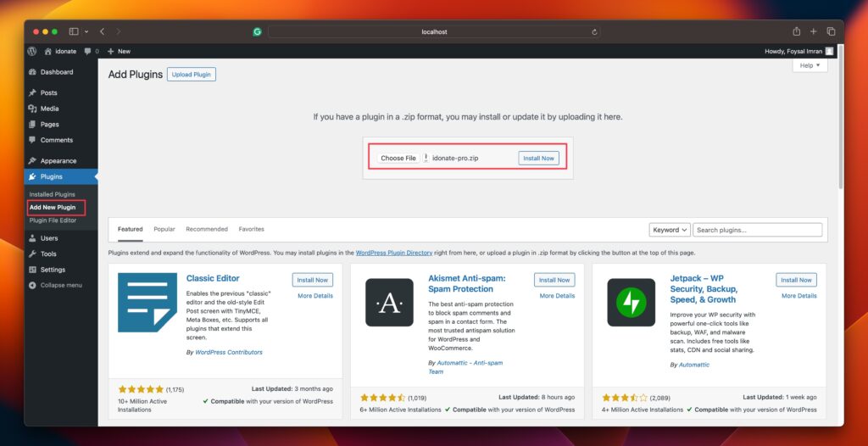Viewport: 868px width, 446px height.
Task: Show Safari tab overview icon
Action: tap(831, 31)
